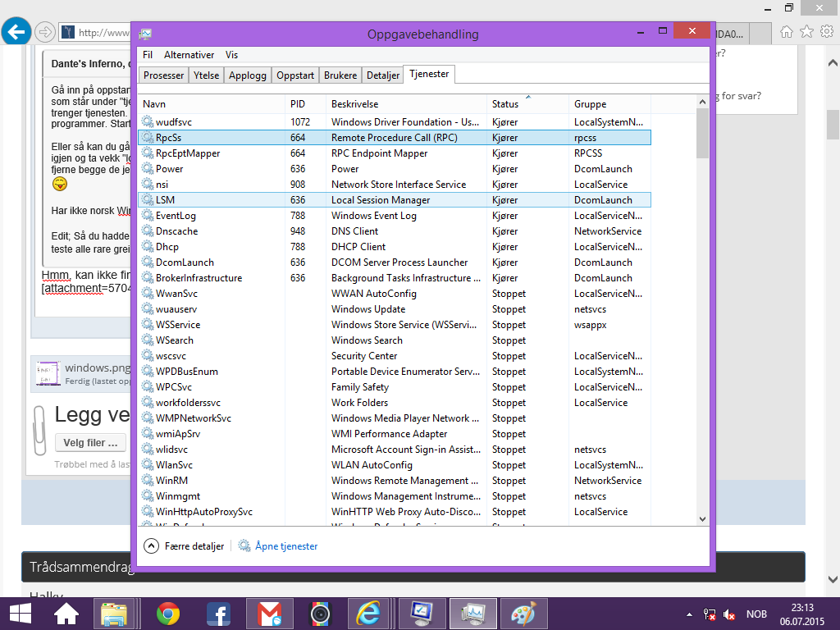
Task: Sort services by Navn column
Action: point(212,104)
